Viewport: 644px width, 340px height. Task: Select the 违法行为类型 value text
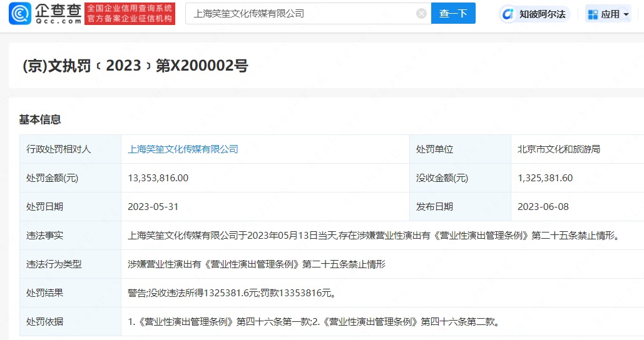(257, 264)
